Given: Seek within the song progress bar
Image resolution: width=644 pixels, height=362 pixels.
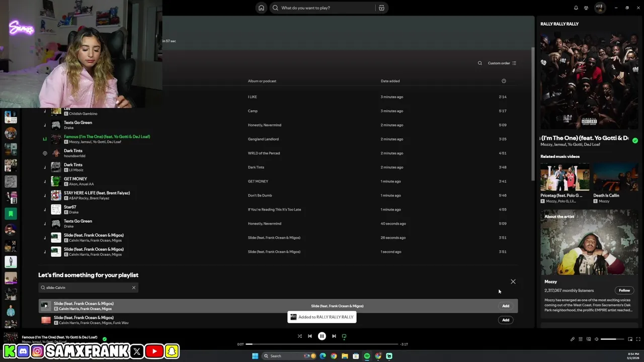Looking at the screenshot, I should pyautogui.click(x=323, y=344).
